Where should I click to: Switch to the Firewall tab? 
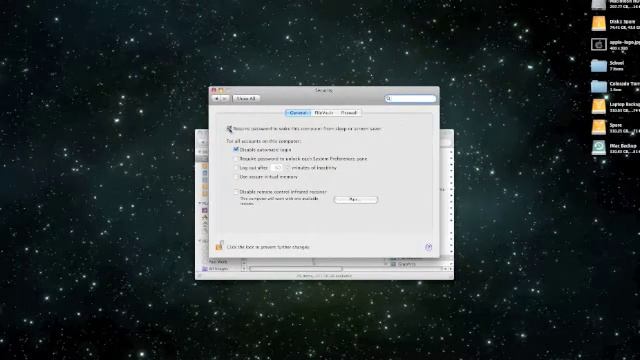click(349, 113)
